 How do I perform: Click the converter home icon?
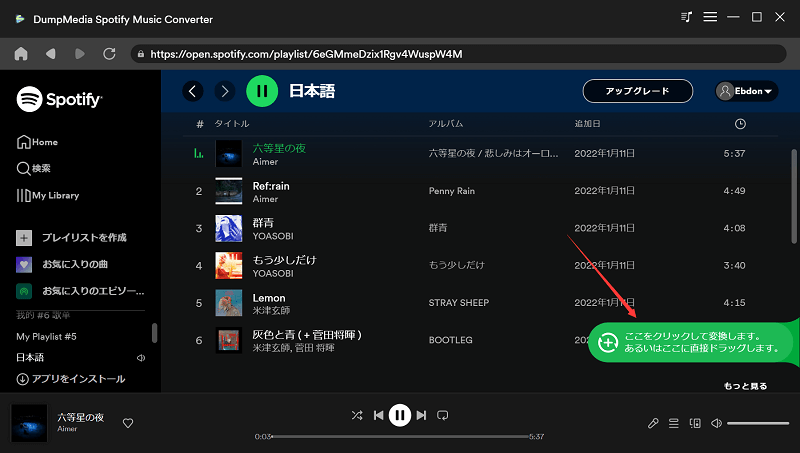coord(21,54)
